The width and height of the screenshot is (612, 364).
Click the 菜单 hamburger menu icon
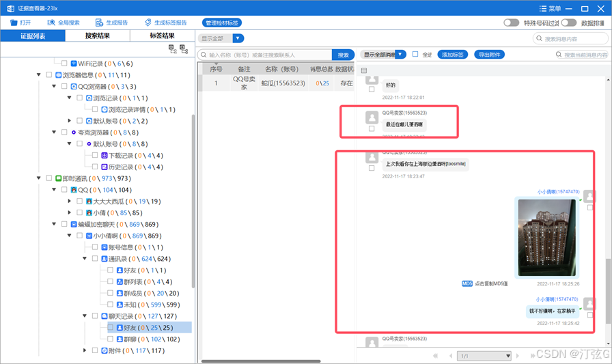(x=543, y=8)
